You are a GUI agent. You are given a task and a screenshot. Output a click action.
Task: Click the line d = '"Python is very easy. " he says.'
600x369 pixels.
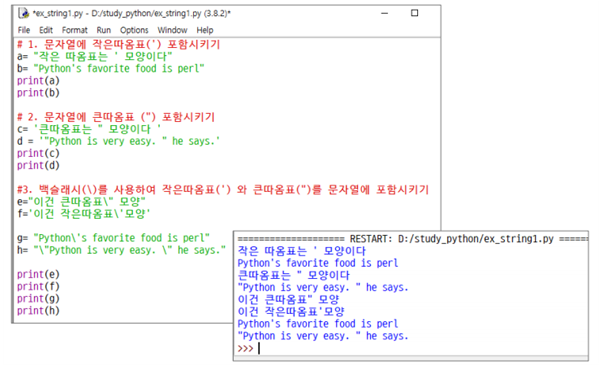(x=119, y=141)
